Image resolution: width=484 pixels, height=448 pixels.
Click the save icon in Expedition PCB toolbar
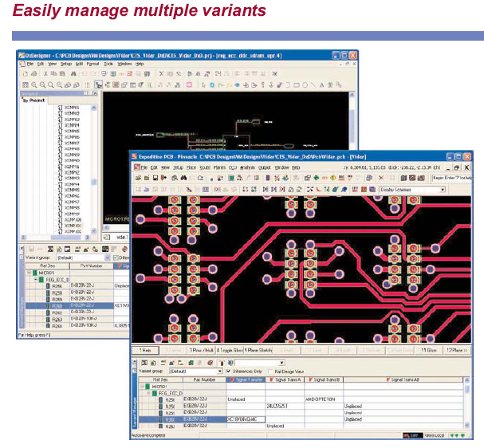[156, 179]
